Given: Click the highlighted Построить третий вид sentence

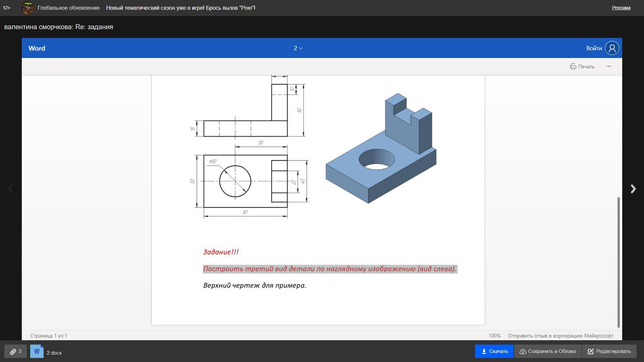Looking at the screenshot, I should click(x=330, y=269).
